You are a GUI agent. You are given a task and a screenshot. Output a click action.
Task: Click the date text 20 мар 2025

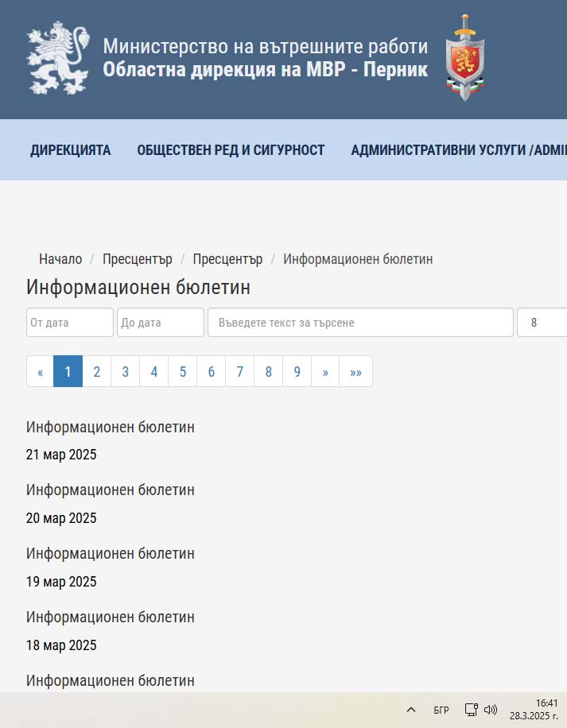coord(61,518)
